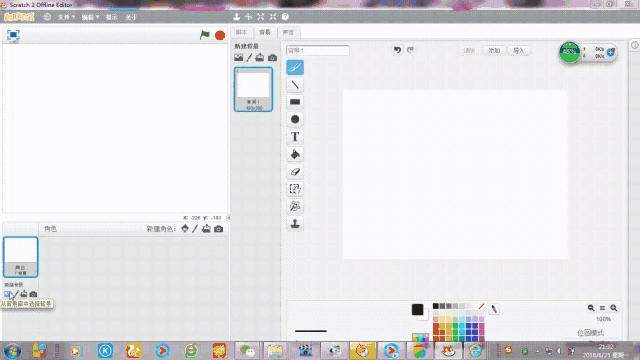
Task: Upload sprite from file
Action: (x=206, y=229)
